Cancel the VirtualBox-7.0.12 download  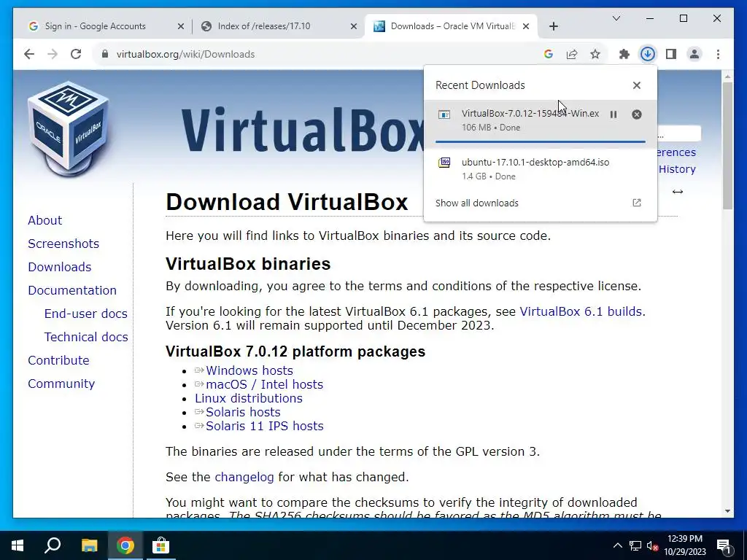tap(636, 114)
